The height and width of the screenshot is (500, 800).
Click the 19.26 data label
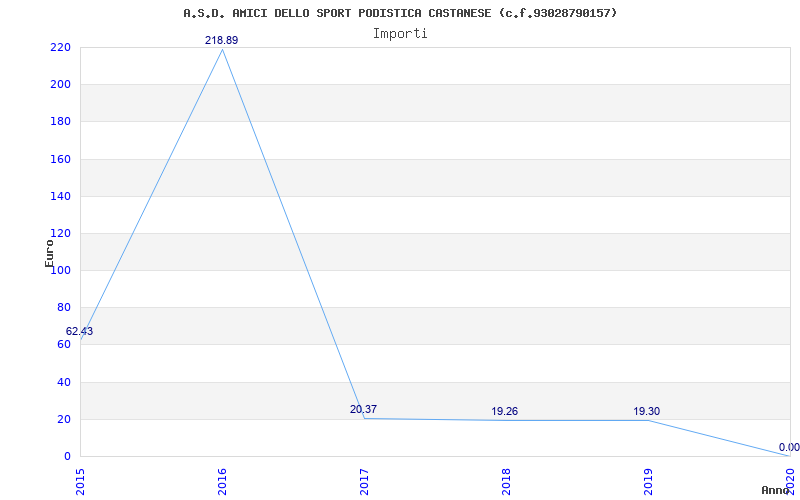click(x=505, y=411)
